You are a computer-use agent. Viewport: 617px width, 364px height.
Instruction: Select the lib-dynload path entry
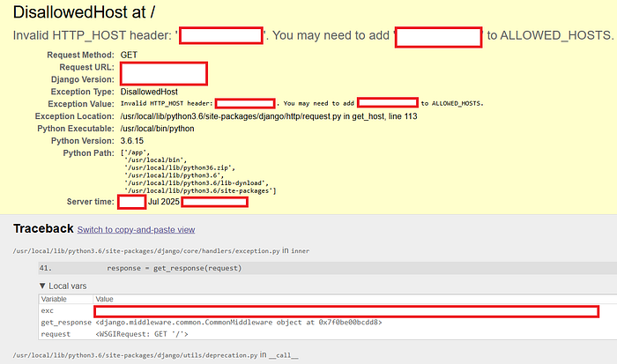(197, 183)
